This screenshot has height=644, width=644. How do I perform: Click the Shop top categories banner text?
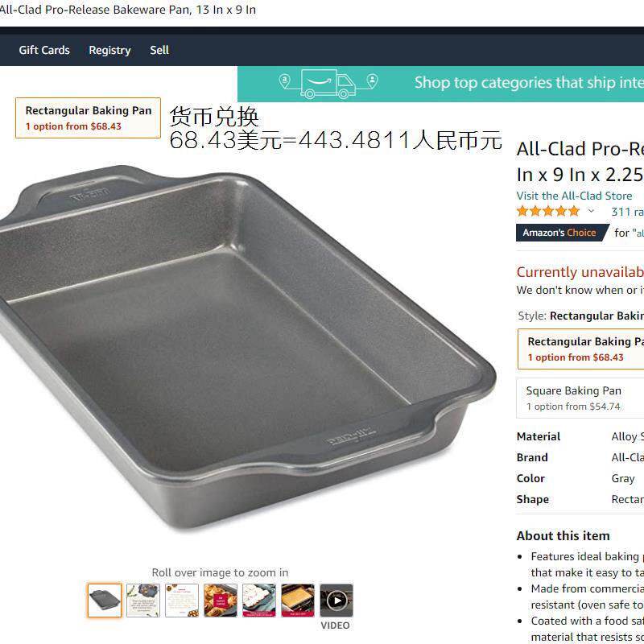pyautogui.click(x=529, y=83)
